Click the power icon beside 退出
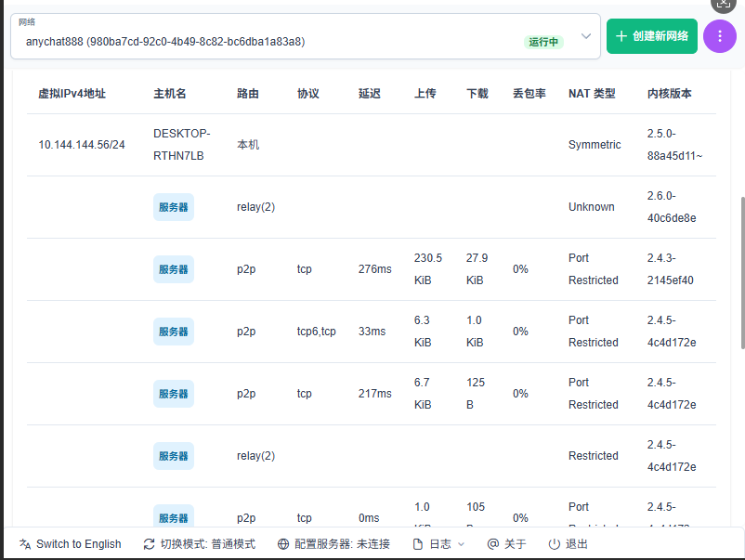Image resolution: width=745 pixels, height=560 pixels. (x=554, y=544)
